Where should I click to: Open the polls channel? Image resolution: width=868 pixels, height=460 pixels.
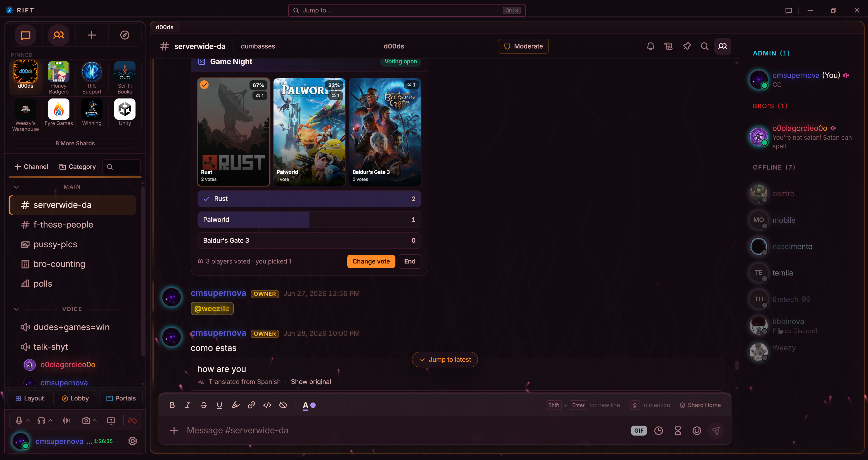click(72, 284)
